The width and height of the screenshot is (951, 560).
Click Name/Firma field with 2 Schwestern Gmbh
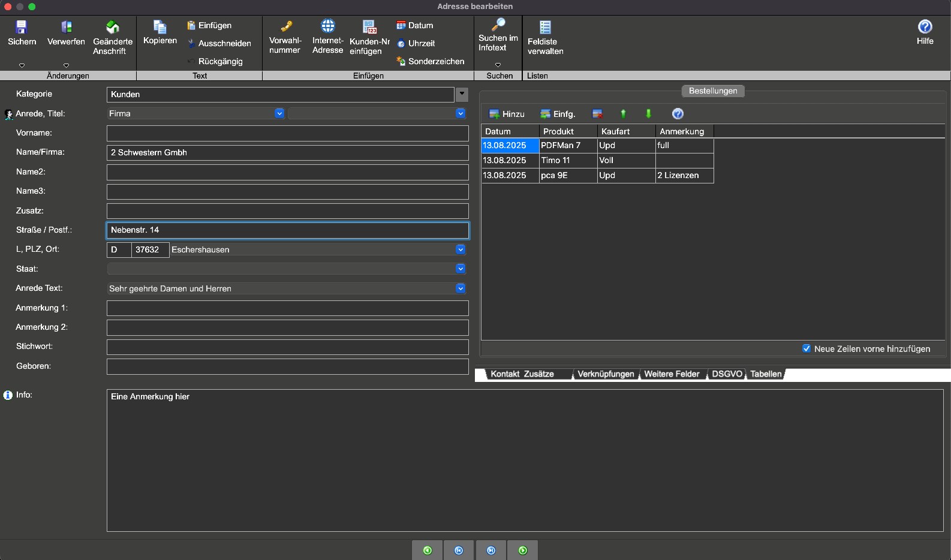(288, 152)
